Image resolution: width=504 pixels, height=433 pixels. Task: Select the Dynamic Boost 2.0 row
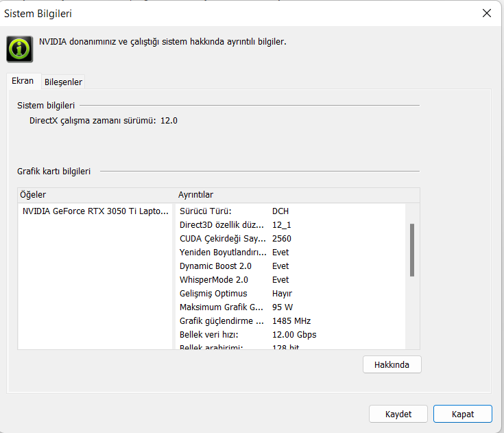[x=291, y=266]
